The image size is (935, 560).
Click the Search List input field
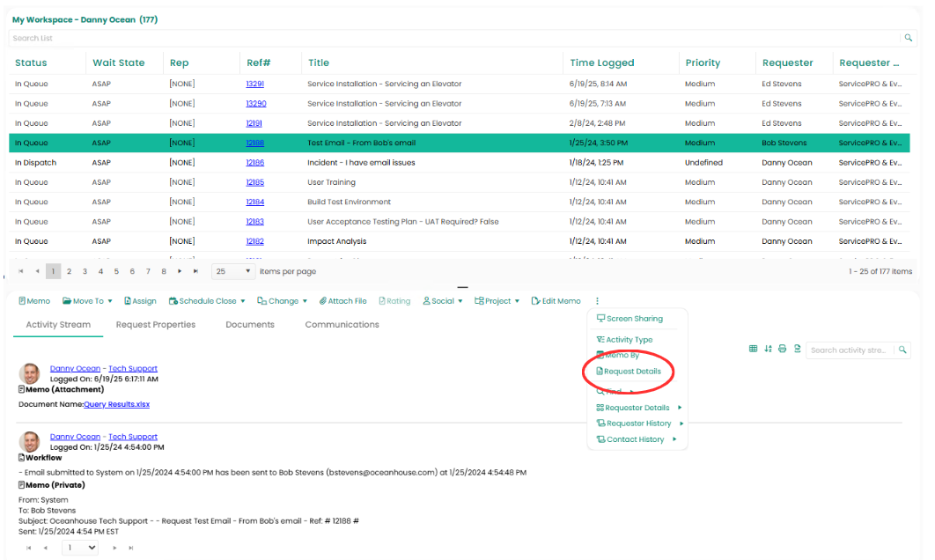click(453, 38)
